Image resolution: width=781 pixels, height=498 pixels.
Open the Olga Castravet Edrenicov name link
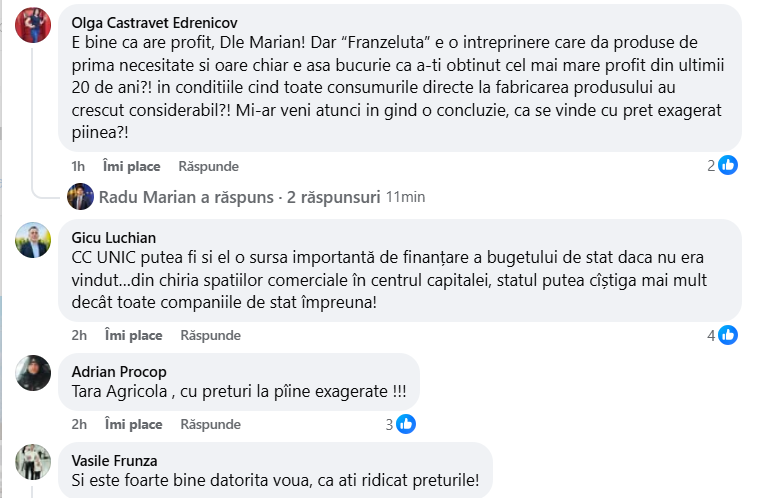coord(155,22)
